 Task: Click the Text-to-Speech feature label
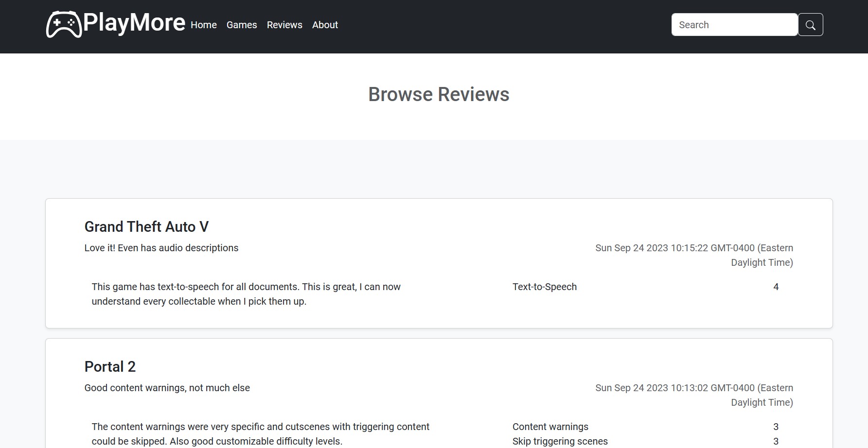coord(545,287)
